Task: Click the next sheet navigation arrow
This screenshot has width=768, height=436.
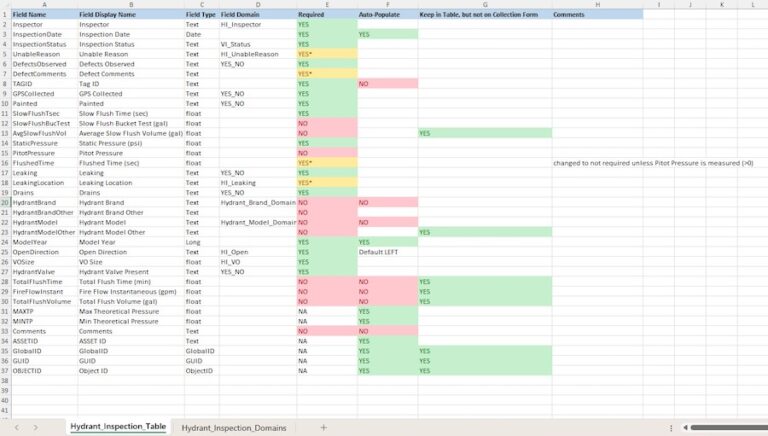Action: (x=36, y=427)
